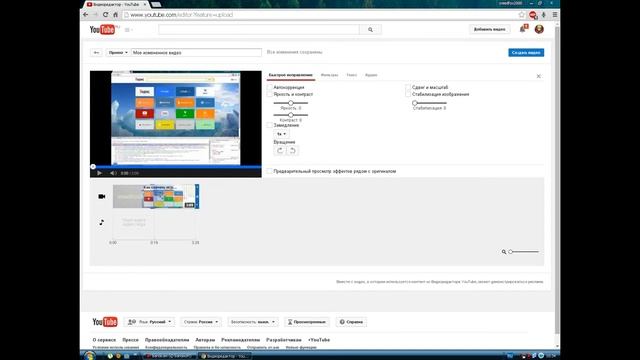Close the quick fixes effects panel
The height and width of the screenshot is (360, 640).
539,76
